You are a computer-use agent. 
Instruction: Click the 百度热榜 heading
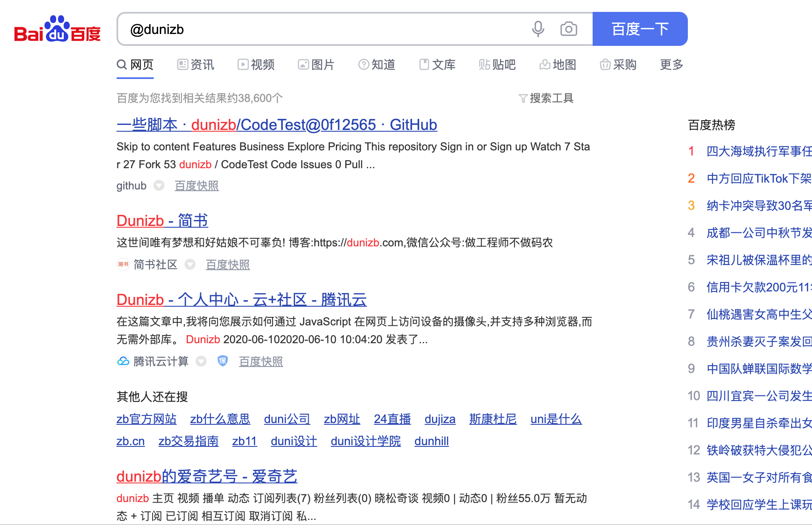coord(712,125)
